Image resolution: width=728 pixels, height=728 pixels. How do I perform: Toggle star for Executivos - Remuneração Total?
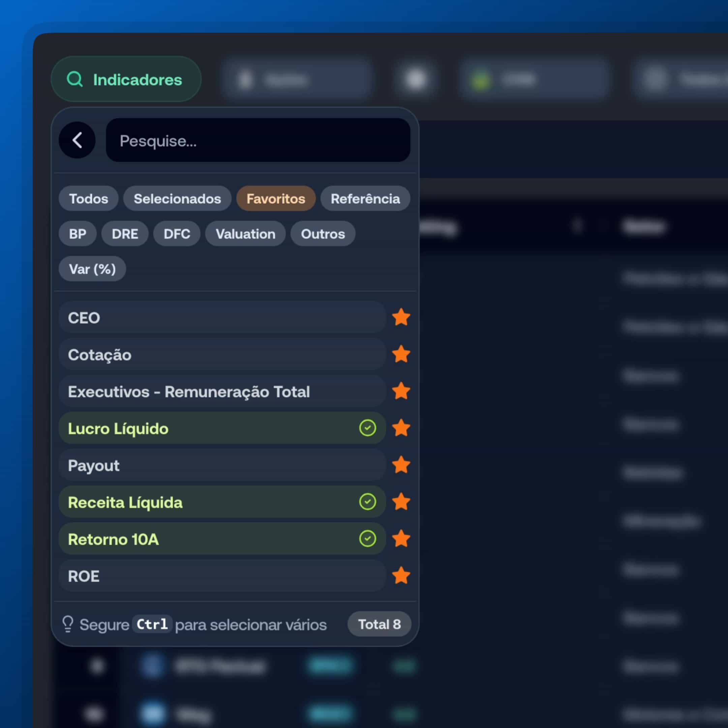[x=401, y=391]
